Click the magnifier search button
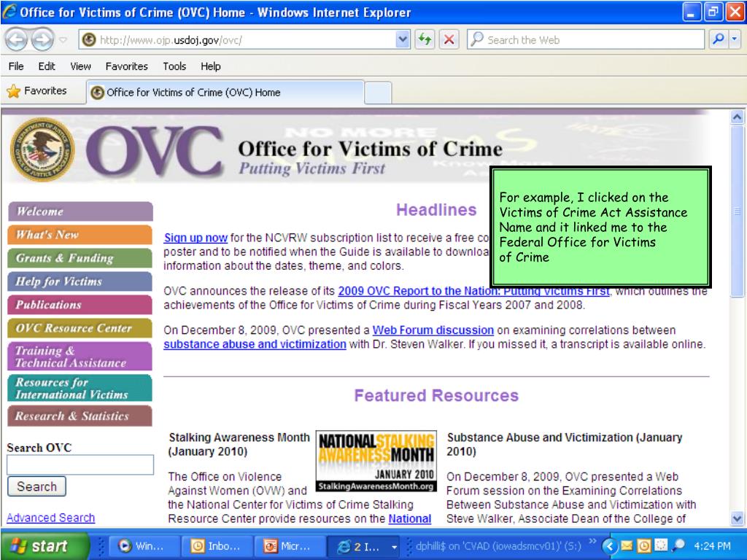747x560 pixels. click(718, 39)
